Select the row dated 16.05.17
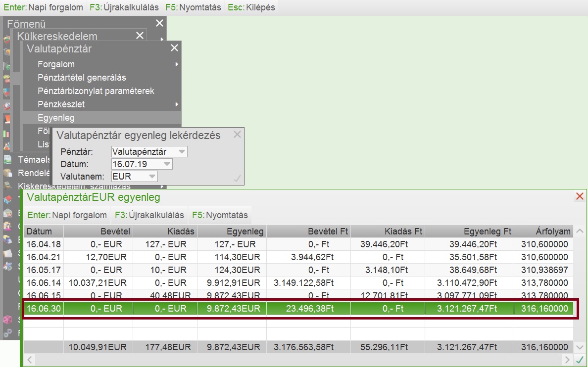The height and width of the screenshot is (367, 588). (298, 270)
